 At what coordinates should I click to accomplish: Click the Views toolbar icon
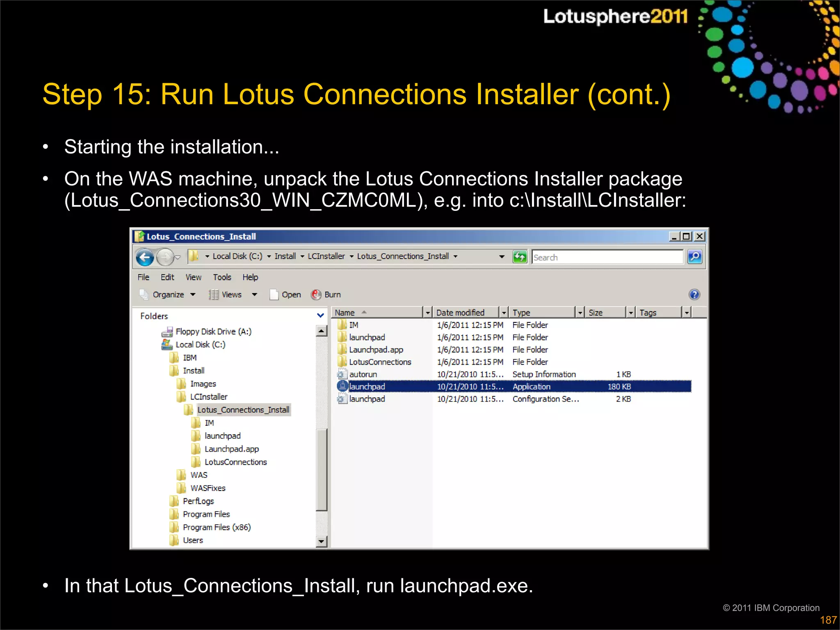coord(214,294)
